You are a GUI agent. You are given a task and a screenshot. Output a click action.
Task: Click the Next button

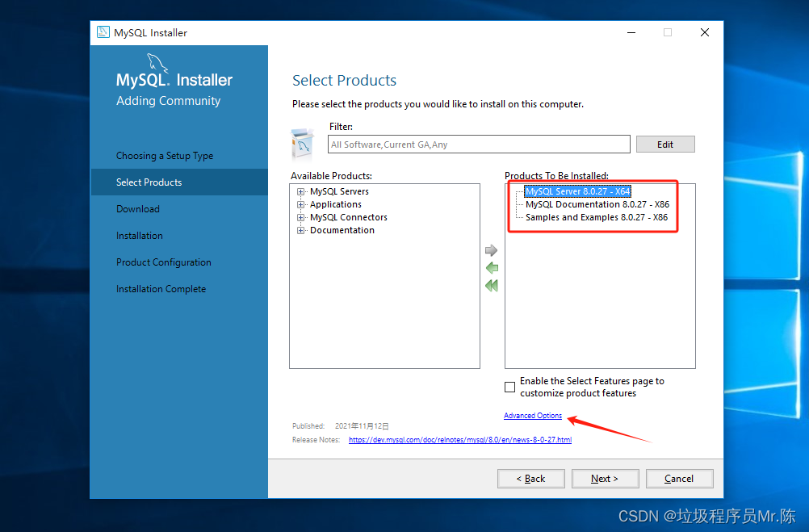pyautogui.click(x=606, y=479)
